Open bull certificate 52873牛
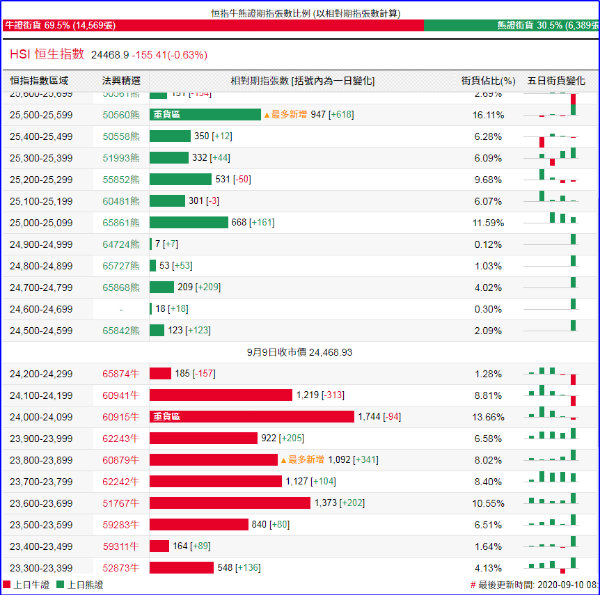Viewport: 600px width, 595px height. tap(121, 568)
